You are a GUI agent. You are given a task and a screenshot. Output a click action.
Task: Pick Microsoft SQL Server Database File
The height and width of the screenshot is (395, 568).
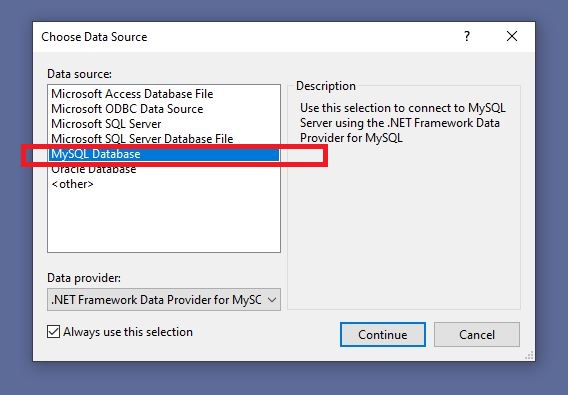point(142,139)
